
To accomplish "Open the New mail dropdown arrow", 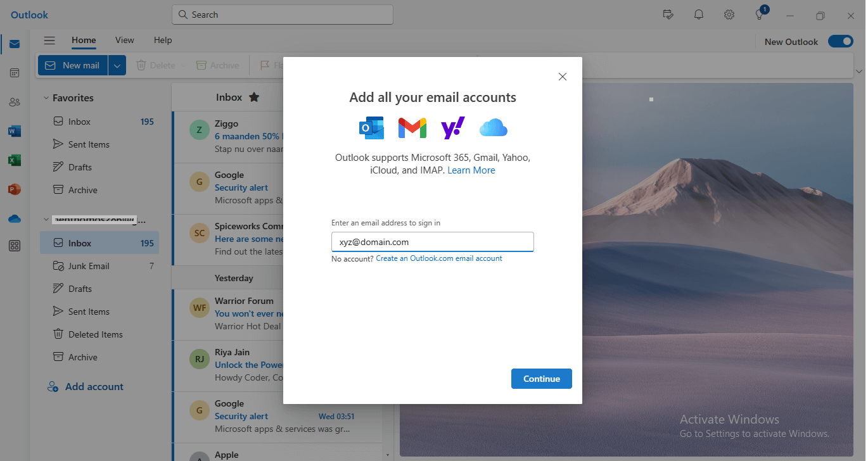I will coord(117,65).
